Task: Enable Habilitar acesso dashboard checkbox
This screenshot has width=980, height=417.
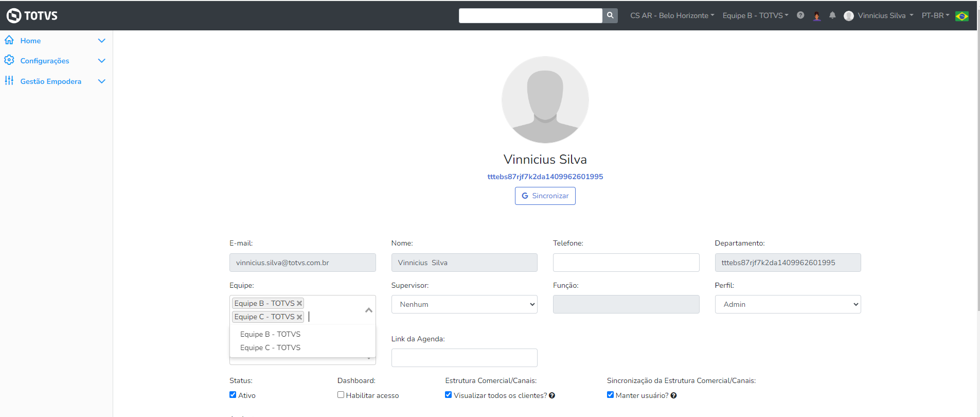Action: [341, 395]
